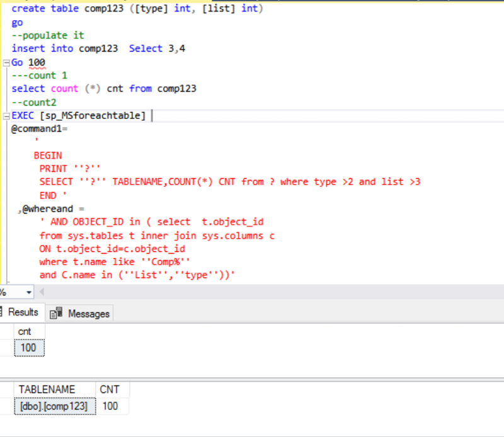Click 'create table comp123' line
The height and width of the screenshot is (437, 504).
[x=137, y=8]
